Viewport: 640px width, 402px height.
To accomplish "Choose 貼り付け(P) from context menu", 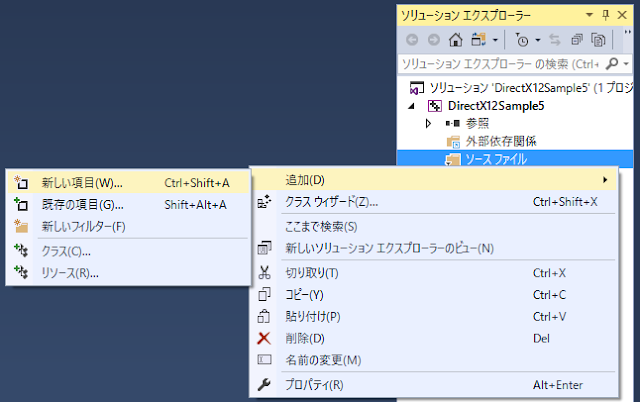I will click(x=434, y=316).
